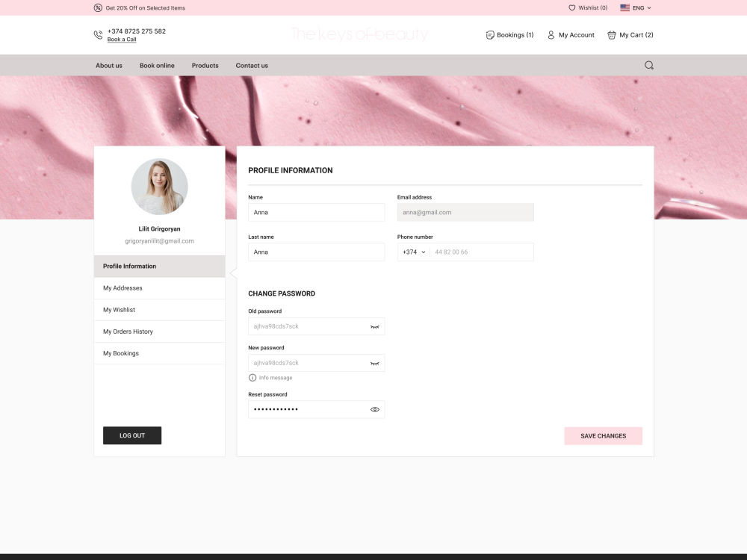Click the name Lilit Grirgoryan
Screen dimensions: 747x560
click(160, 229)
